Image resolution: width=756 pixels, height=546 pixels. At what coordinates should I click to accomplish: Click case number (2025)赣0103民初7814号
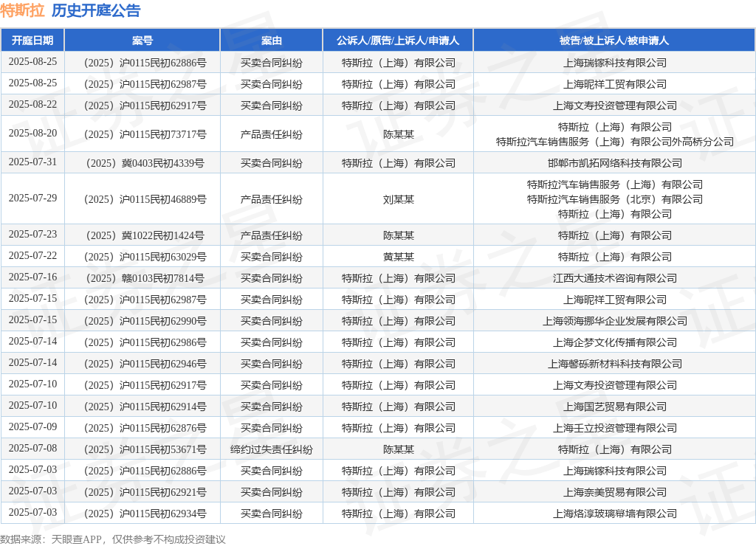coord(145,279)
